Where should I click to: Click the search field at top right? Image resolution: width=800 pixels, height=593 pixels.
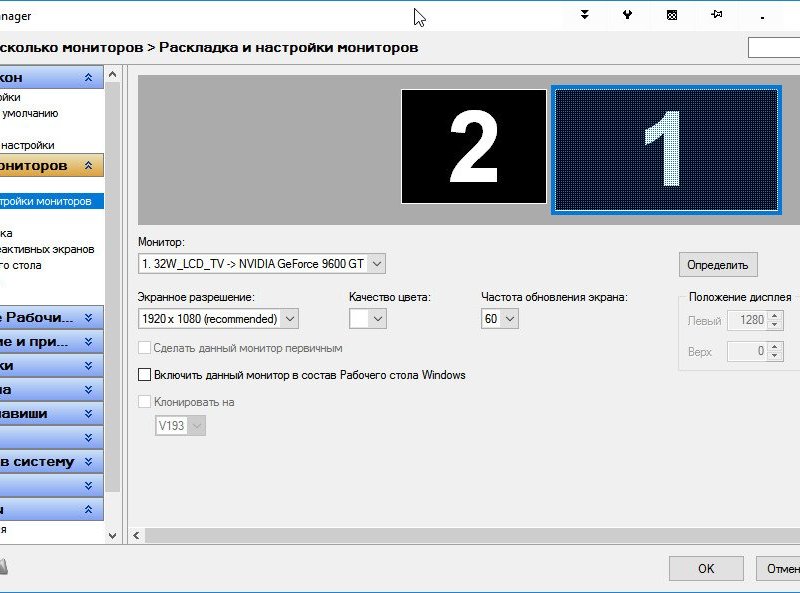point(774,48)
